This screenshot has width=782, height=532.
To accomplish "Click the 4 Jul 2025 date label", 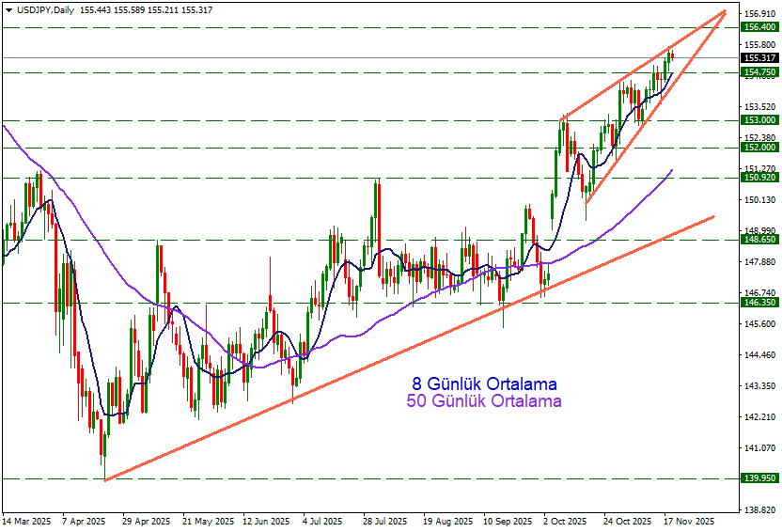I will click(x=321, y=520).
